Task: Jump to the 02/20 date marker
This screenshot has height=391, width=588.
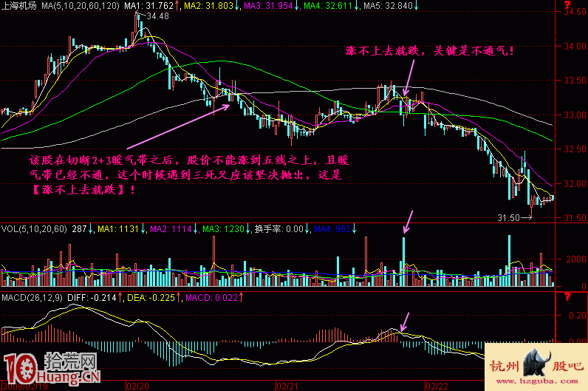Action: coord(137,386)
